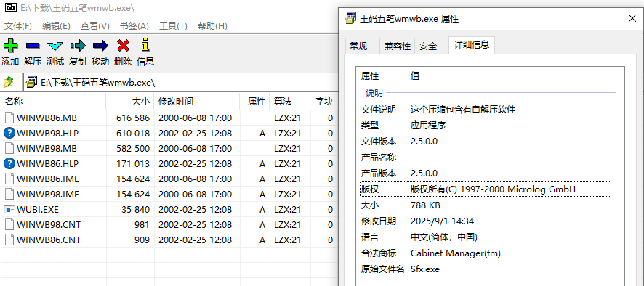Select the 产品版本 property row
This screenshot has width=644, height=286.
pos(486,173)
